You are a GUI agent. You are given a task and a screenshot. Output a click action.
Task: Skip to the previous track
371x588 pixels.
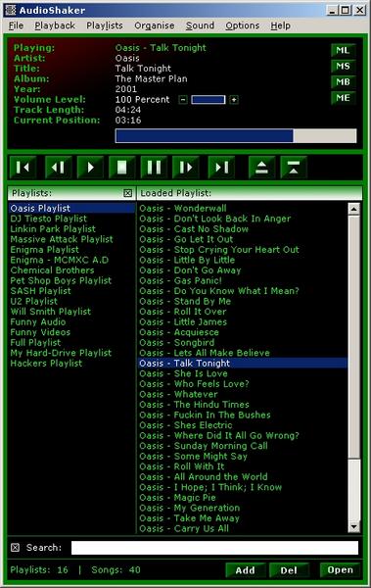pyautogui.click(x=23, y=168)
